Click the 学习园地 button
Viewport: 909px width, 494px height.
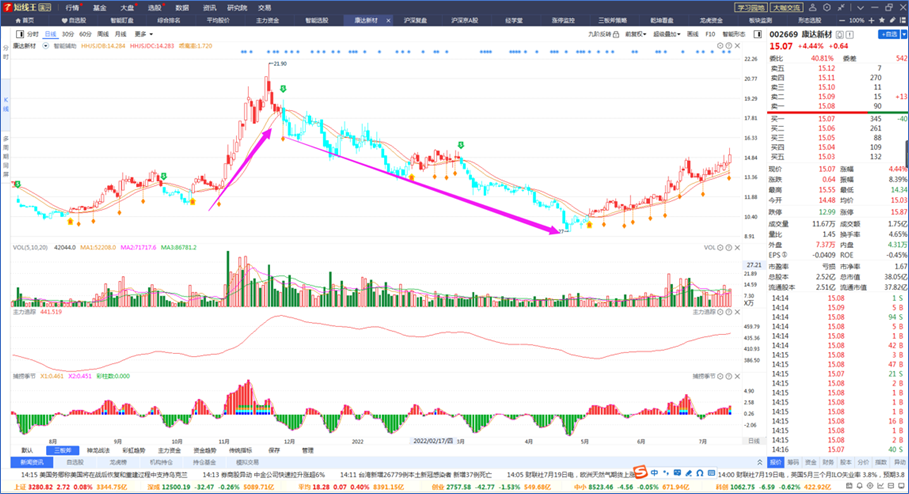click(750, 8)
